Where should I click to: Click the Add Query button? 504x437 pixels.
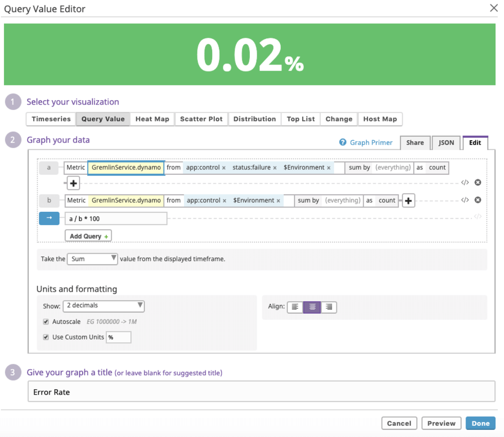coord(88,235)
